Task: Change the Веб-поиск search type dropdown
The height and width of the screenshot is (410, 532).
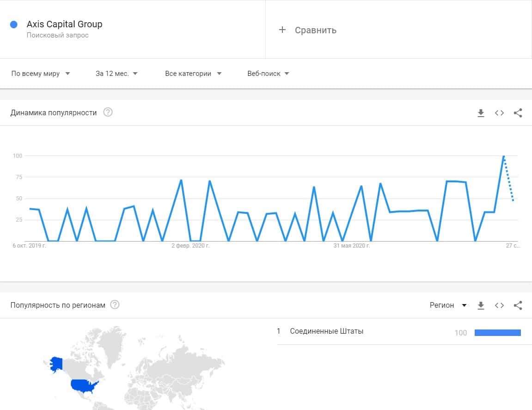Action: tap(268, 74)
